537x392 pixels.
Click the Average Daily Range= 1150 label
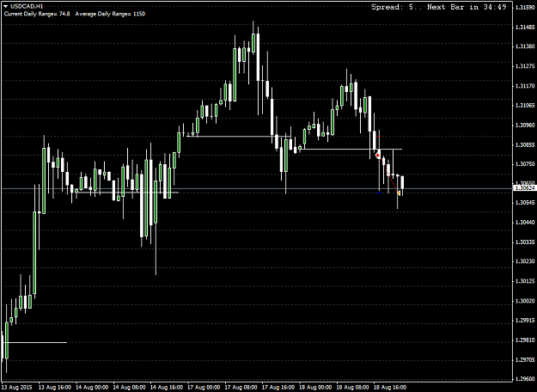pos(110,14)
